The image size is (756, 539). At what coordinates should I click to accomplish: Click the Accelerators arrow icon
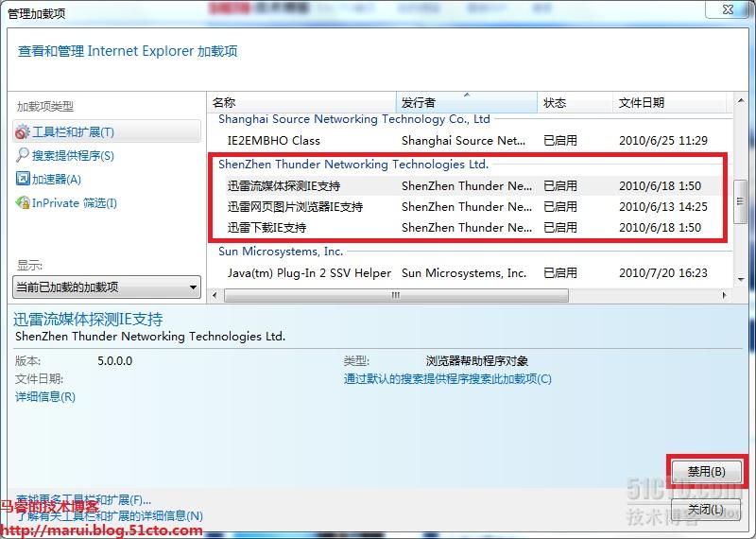pos(23,179)
